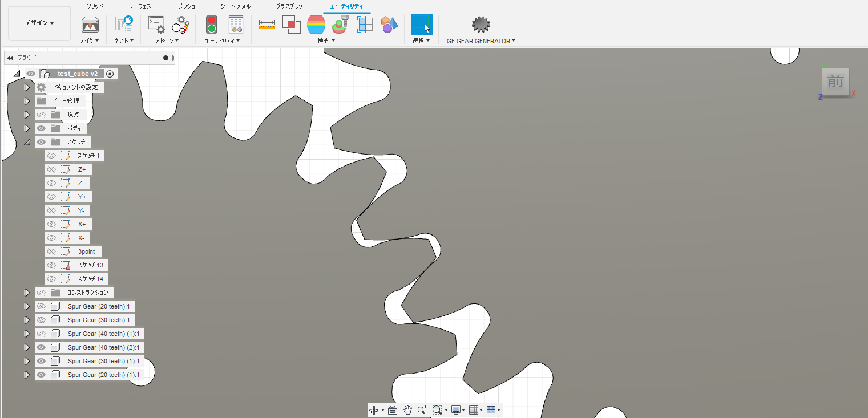This screenshot has width=868, height=418.
Task: Click the 前 face of the ViewCube
Action: pos(835,82)
